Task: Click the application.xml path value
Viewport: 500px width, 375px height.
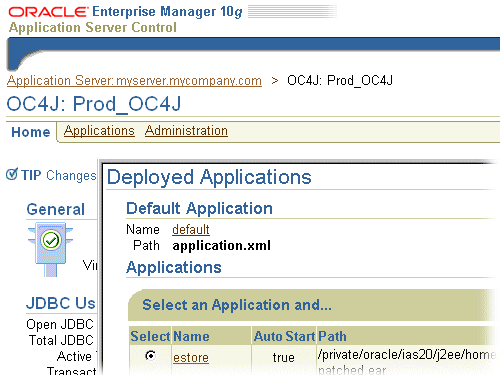Action: point(222,246)
